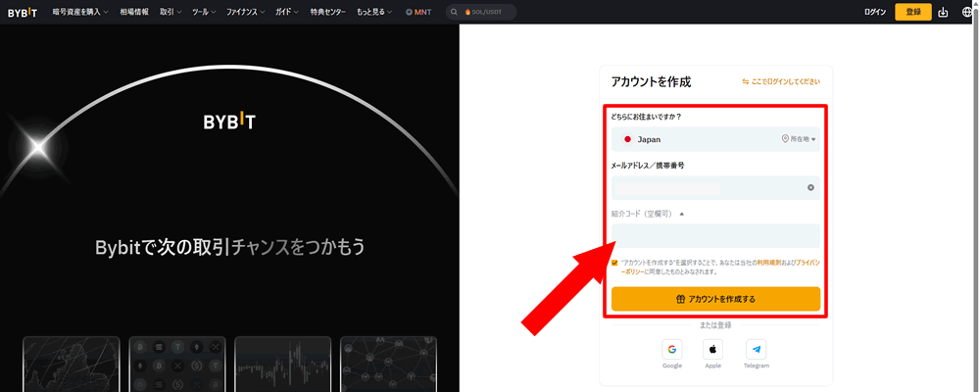This screenshot has width=980, height=392.
Task: Sign up with the Apple icon
Action: [x=713, y=349]
